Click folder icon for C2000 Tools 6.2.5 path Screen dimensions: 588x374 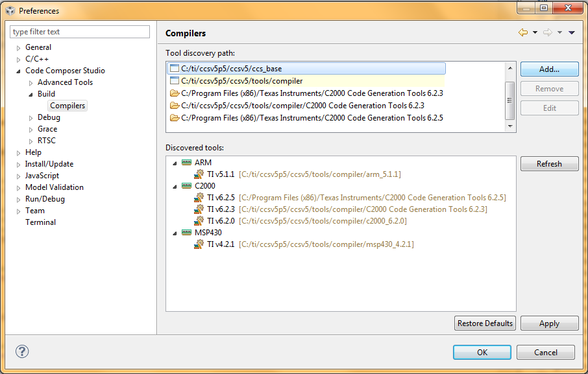tap(175, 117)
